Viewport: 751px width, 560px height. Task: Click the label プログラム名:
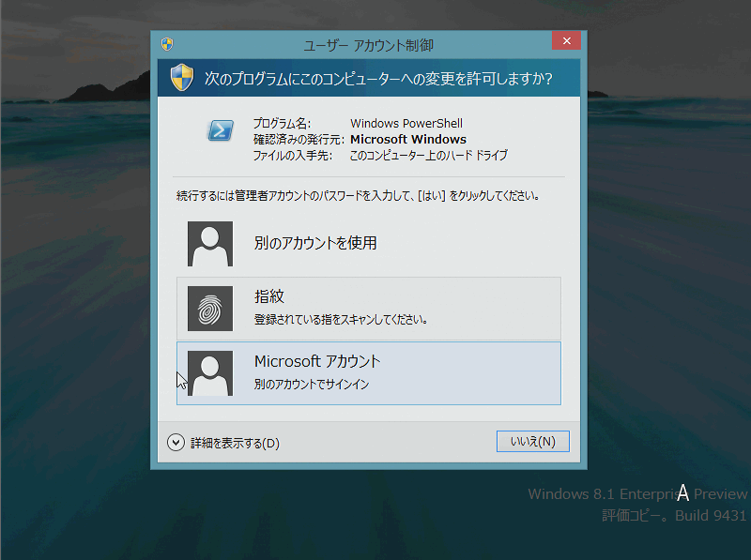[282, 124]
